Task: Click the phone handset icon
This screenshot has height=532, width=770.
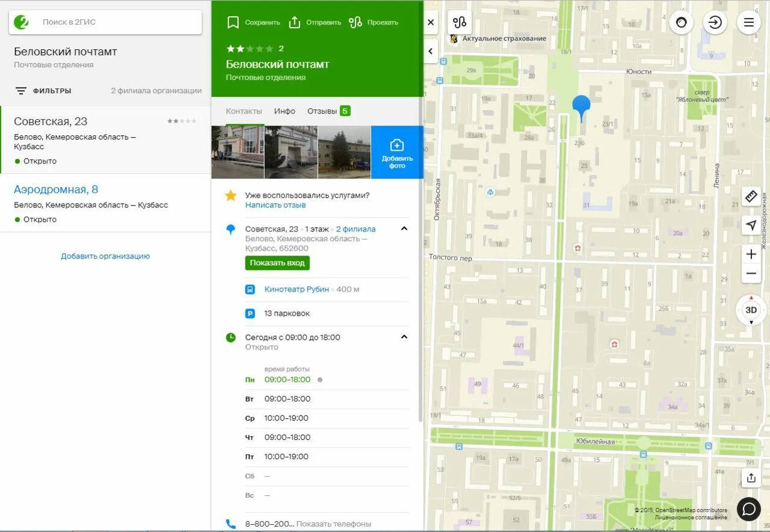Action: pos(230,524)
